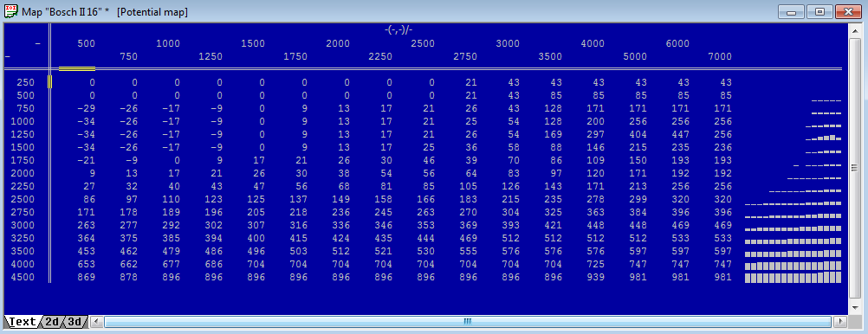Select the 4000 row header
The height and width of the screenshot is (334, 868).
pos(23,264)
